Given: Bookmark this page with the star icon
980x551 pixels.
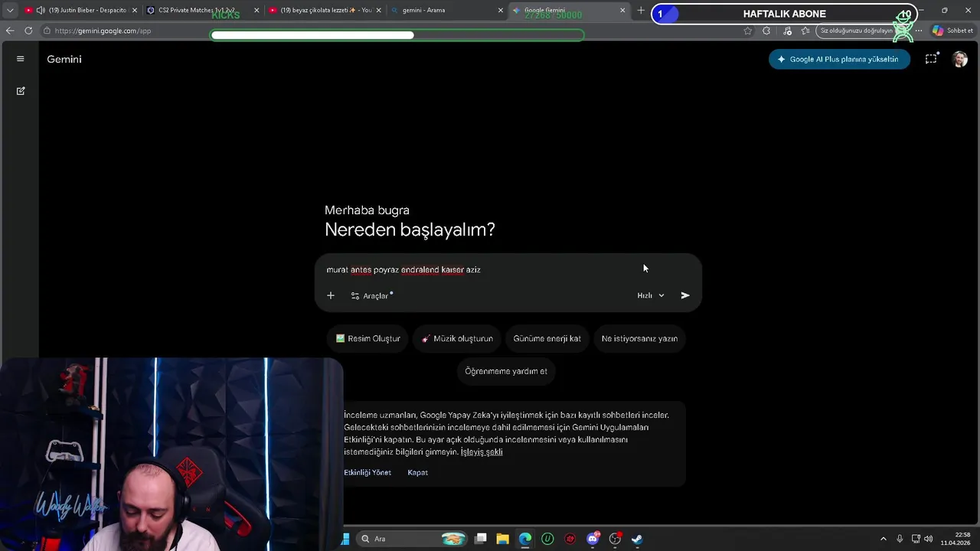Looking at the screenshot, I should click(747, 31).
